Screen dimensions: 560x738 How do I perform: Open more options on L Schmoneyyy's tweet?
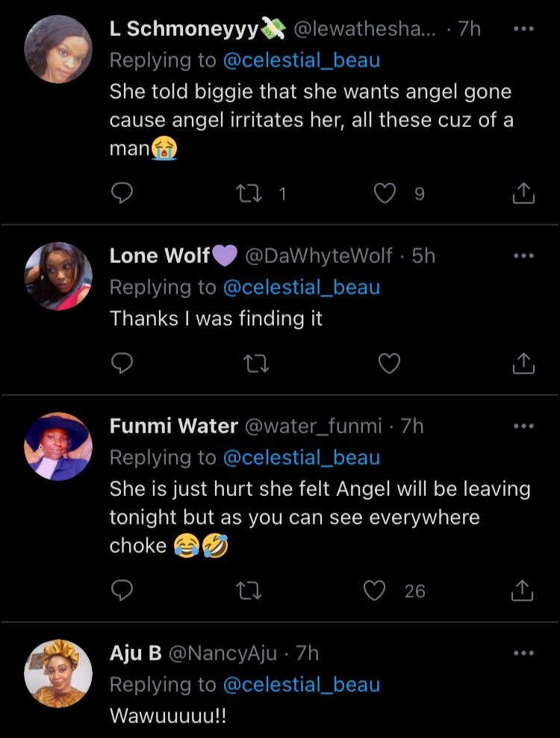coord(524,29)
